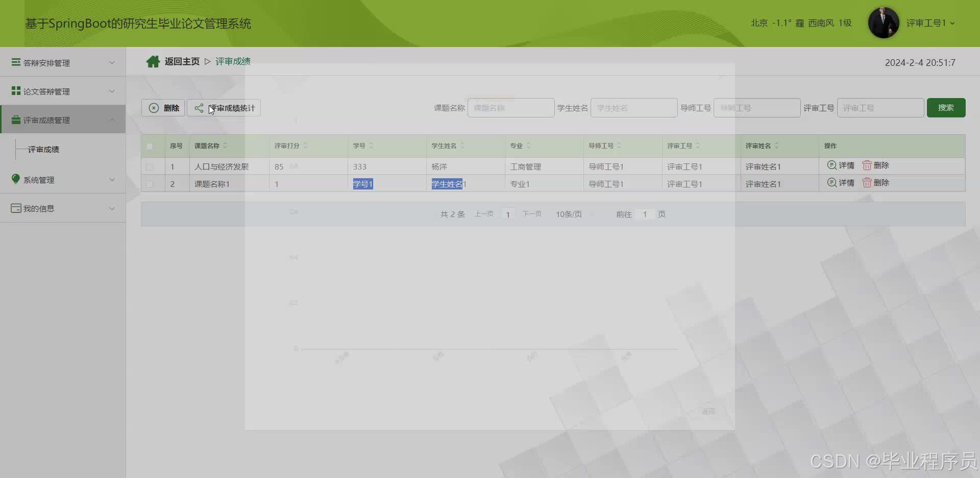Open the 我的信息 menu

(63, 208)
